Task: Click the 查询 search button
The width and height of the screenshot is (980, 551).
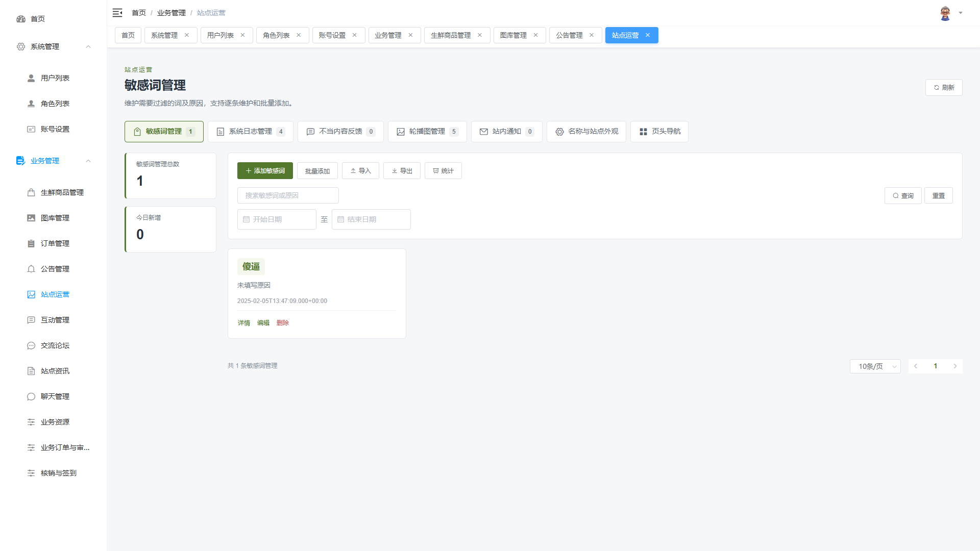Action: tap(903, 195)
